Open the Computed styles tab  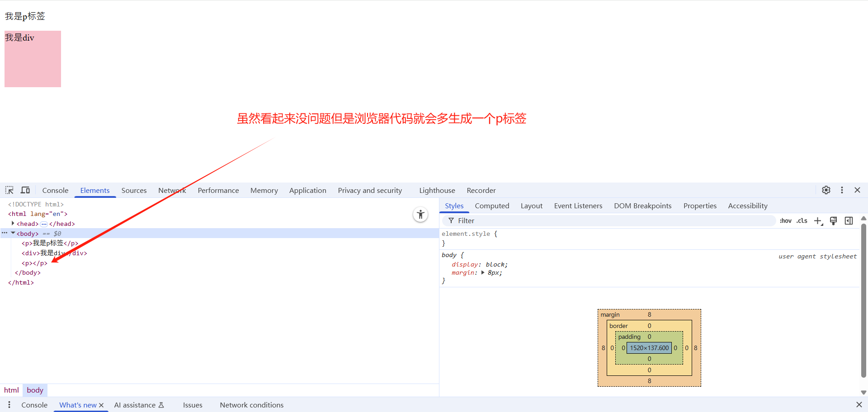492,206
